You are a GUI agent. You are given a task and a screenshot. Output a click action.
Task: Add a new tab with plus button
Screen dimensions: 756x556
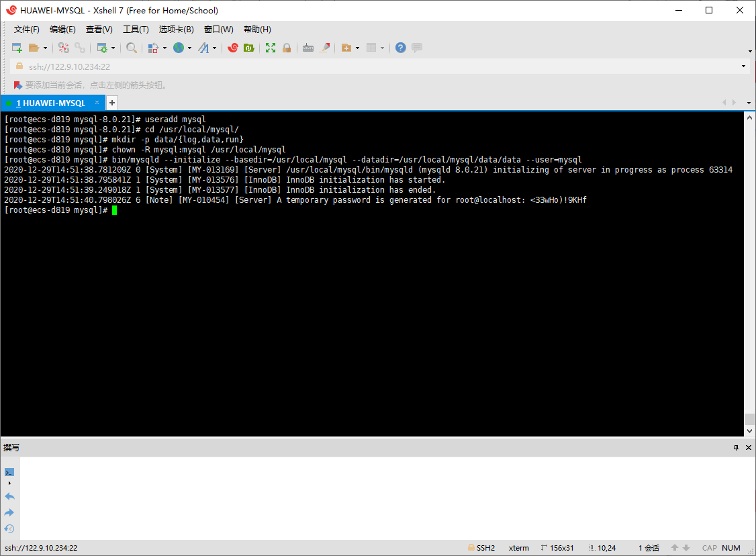[x=112, y=103]
